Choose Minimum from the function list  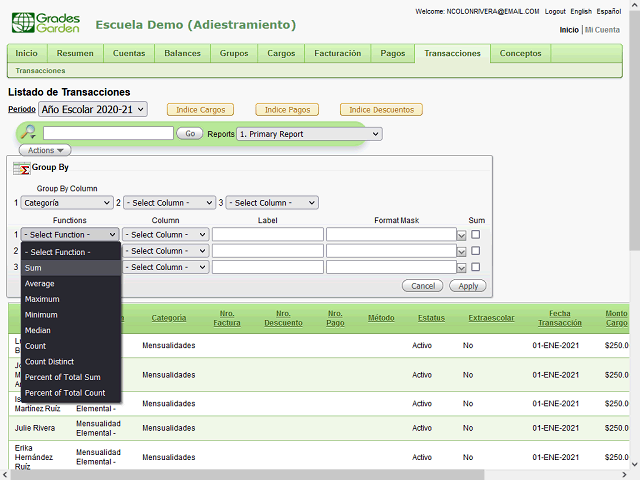coord(71,315)
